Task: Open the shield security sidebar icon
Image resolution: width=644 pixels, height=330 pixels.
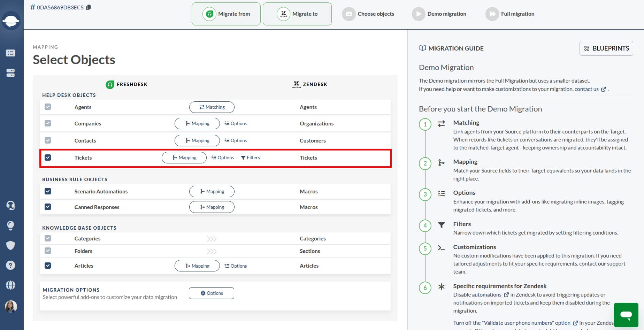Action: (10, 245)
